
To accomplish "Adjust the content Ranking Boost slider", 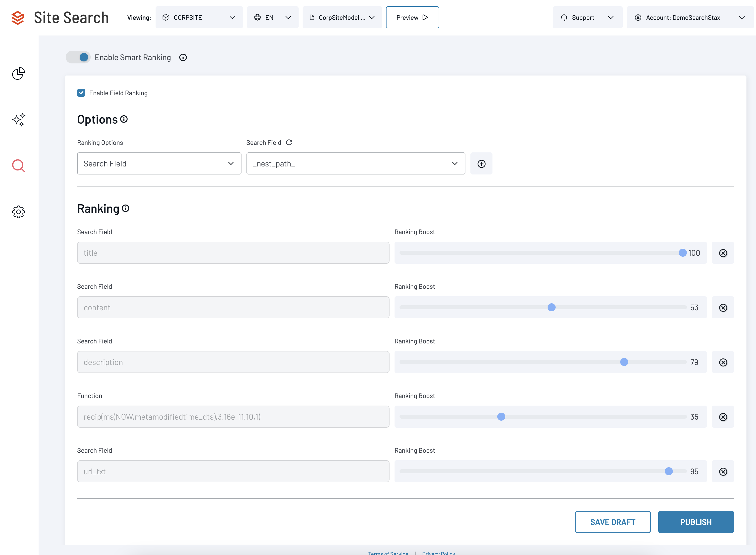I will 552,307.
